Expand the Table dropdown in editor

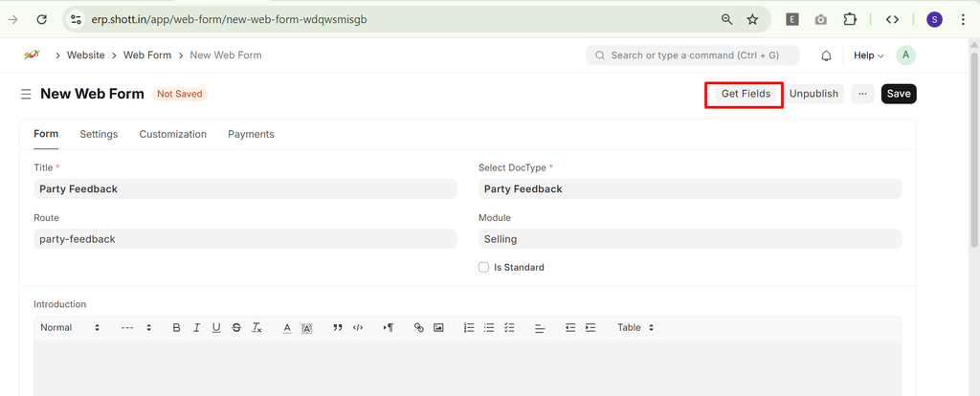pyautogui.click(x=635, y=327)
